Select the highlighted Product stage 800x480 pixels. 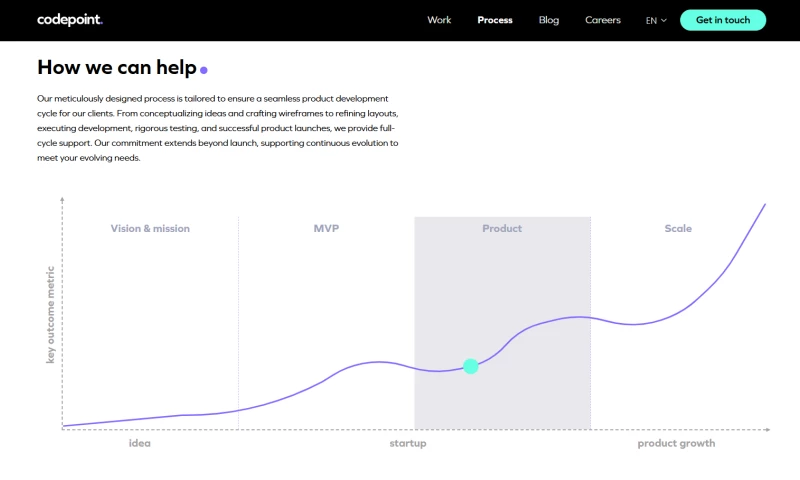click(x=502, y=229)
